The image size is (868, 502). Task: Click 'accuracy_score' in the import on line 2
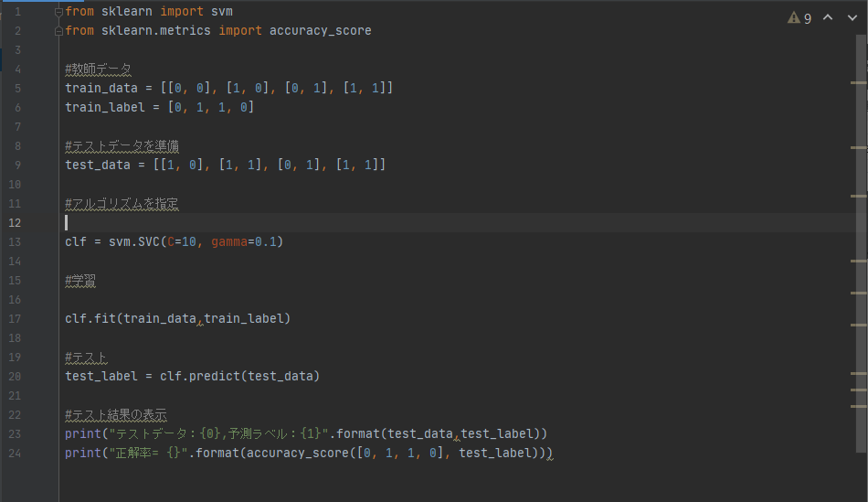click(321, 31)
